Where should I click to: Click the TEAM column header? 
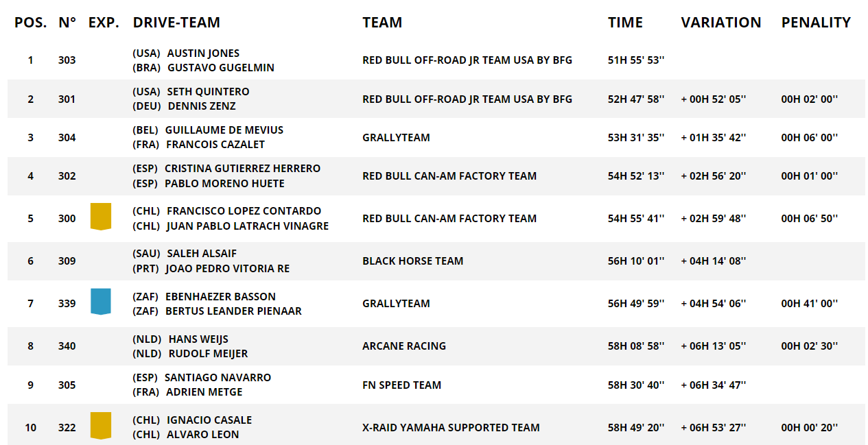click(x=382, y=23)
